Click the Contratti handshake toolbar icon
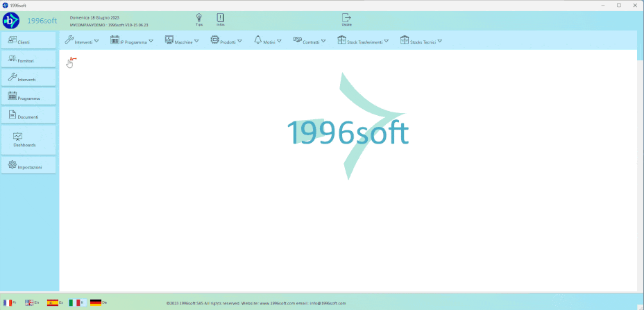This screenshot has height=310, width=644. (x=297, y=40)
